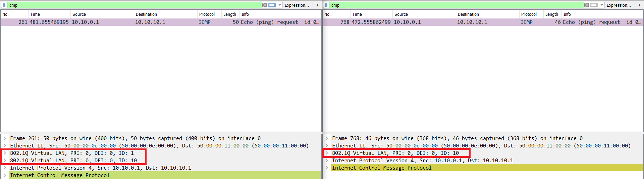Open filter history dropdown in the frame 768 window
The height and width of the screenshot is (179, 644).
pyautogui.click(x=602, y=5)
